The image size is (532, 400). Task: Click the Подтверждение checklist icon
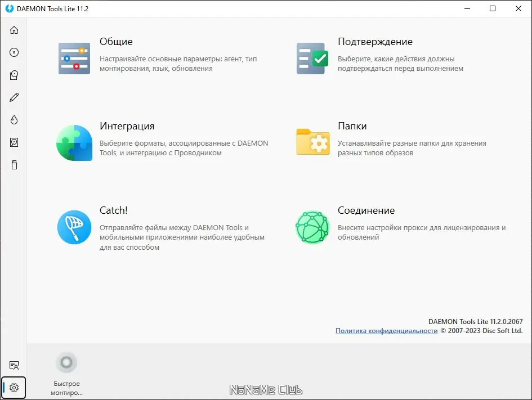(x=312, y=59)
